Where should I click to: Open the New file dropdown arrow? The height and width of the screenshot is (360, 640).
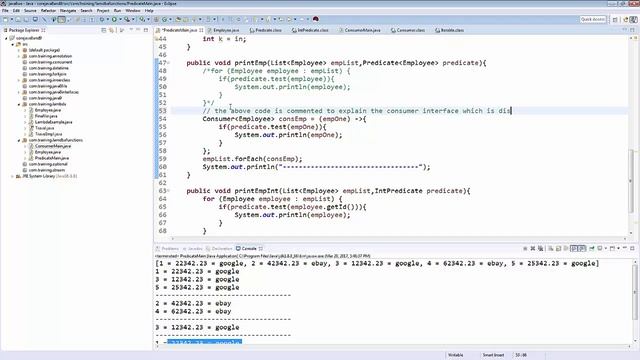tap(11, 19)
